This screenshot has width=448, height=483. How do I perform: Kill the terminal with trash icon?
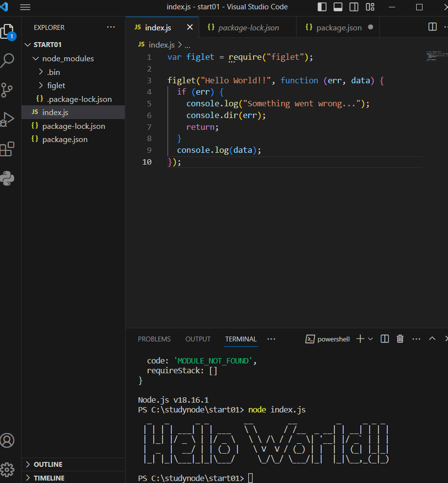(x=401, y=339)
